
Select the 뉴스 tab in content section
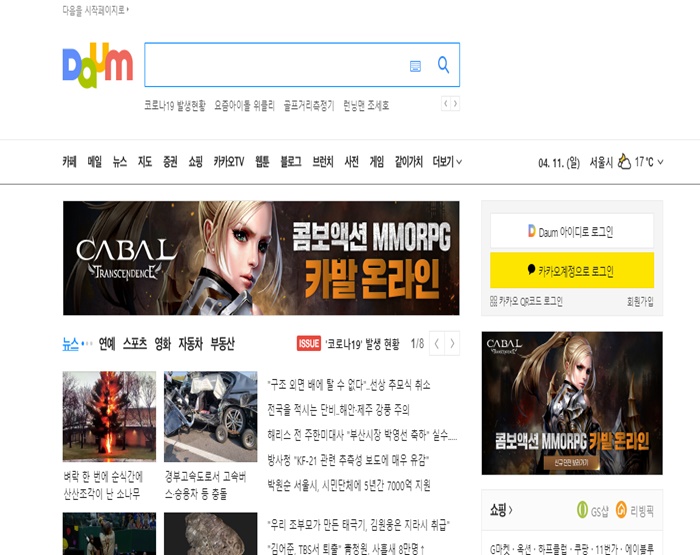(x=71, y=344)
